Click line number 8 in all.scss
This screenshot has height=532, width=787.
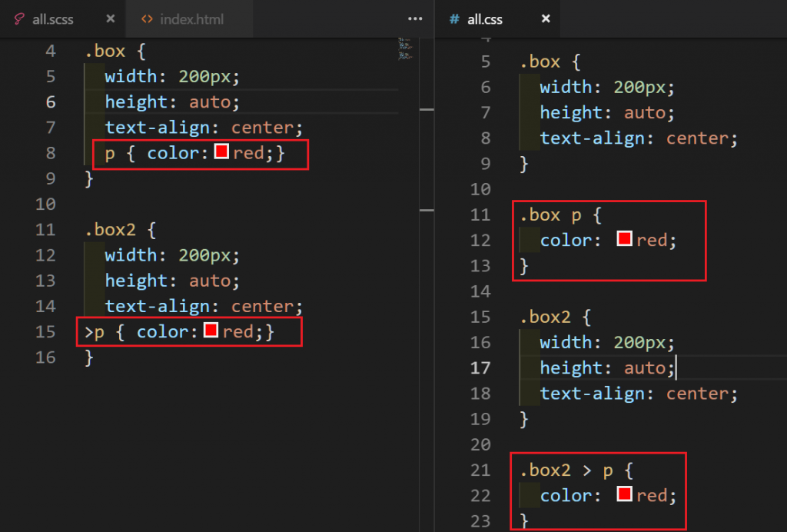coord(51,152)
